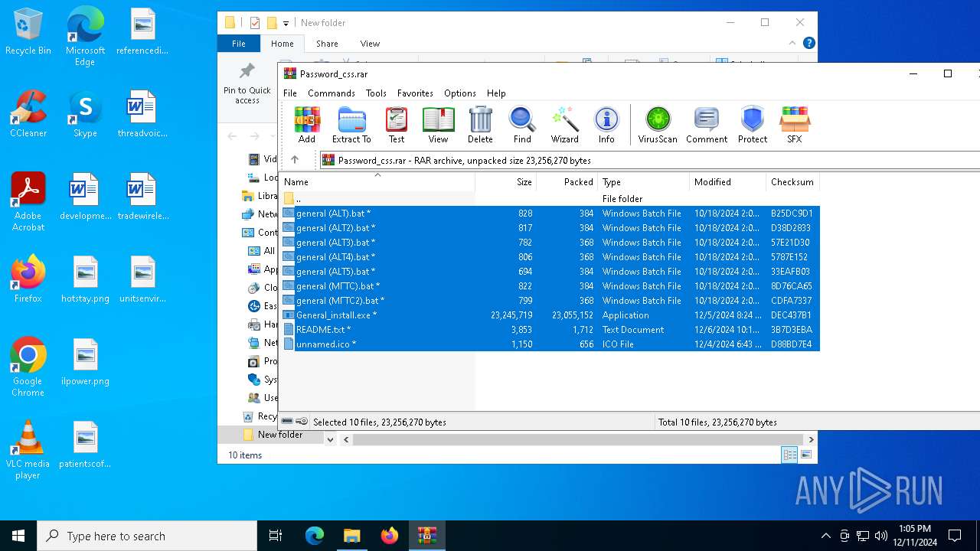The height and width of the screenshot is (551, 980).
Task: Sort by the Size column header
Action: (506, 182)
